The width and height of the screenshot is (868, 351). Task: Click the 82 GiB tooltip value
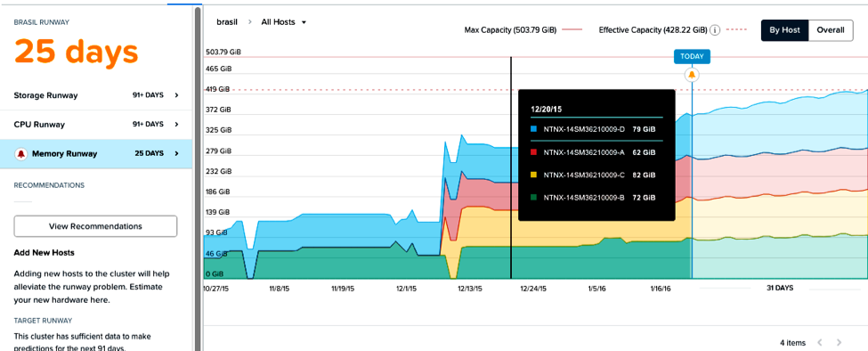(x=644, y=175)
